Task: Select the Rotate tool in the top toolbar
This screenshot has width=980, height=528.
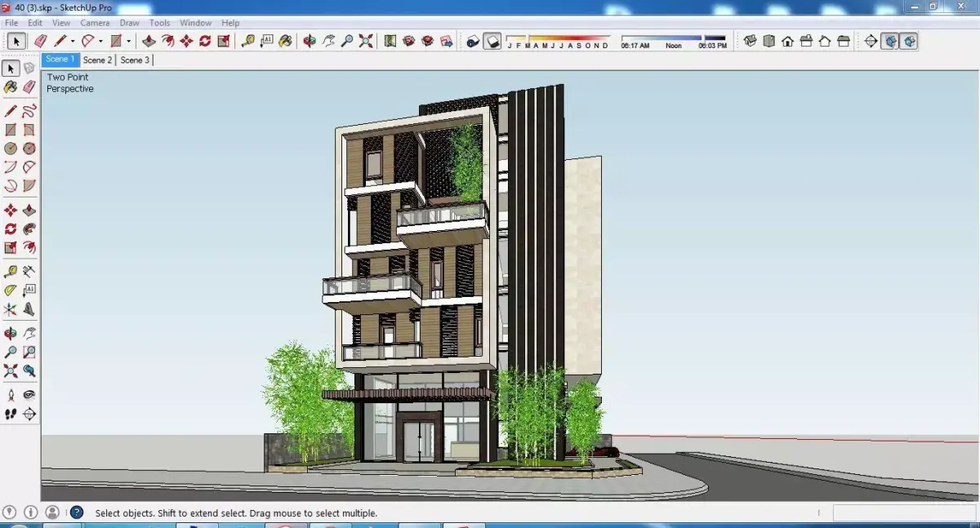Action: pyautogui.click(x=205, y=41)
